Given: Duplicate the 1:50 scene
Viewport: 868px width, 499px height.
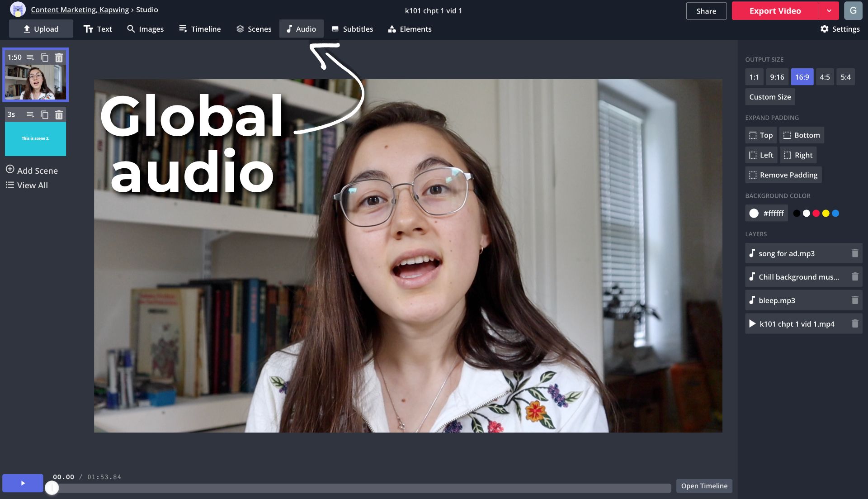Looking at the screenshot, I should 44,57.
